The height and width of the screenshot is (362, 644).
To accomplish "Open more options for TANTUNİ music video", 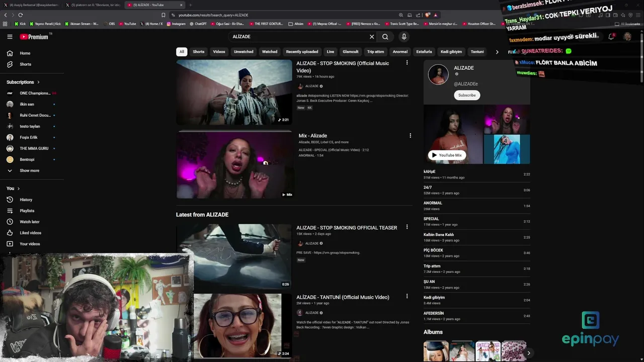I will pyautogui.click(x=407, y=297).
